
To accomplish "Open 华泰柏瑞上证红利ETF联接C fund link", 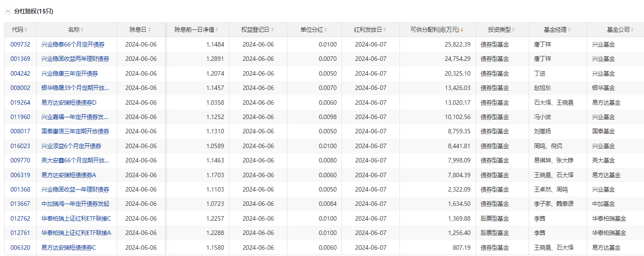I will [x=76, y=218].
